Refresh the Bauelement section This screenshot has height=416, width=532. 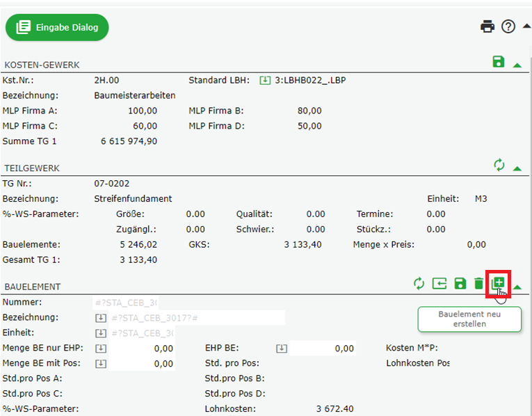(x=419, y=283)
